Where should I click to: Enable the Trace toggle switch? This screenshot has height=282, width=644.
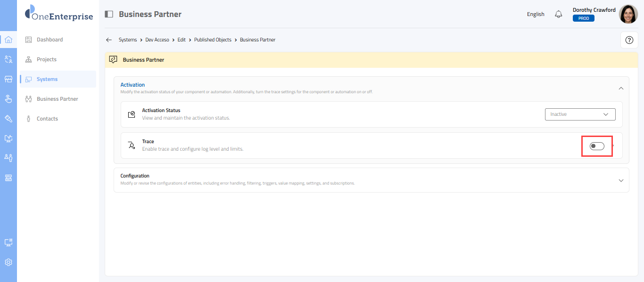tap(597, 146)
